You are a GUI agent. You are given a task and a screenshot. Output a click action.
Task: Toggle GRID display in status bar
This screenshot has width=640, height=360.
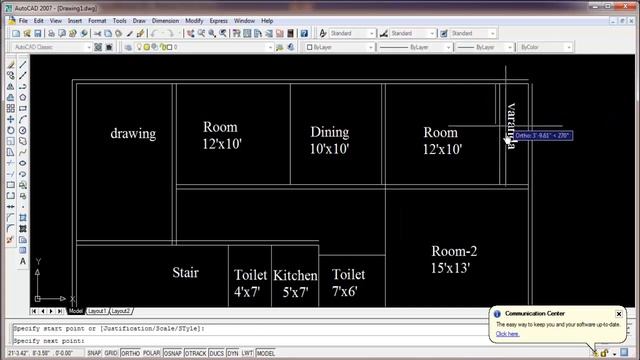coord(111,353)
